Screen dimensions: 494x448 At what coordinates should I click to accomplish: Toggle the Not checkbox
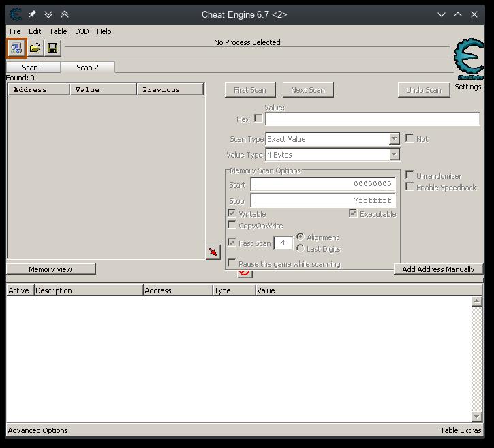[x=410, y=138]
